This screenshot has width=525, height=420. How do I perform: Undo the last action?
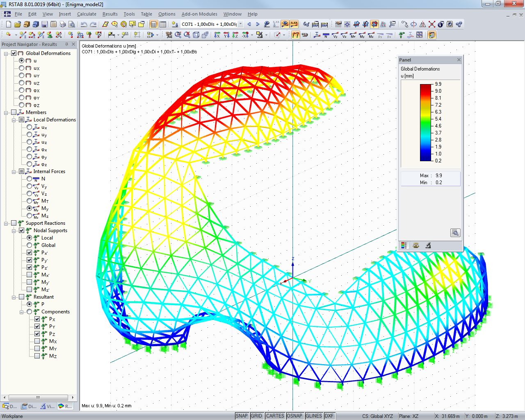[84, 24]
